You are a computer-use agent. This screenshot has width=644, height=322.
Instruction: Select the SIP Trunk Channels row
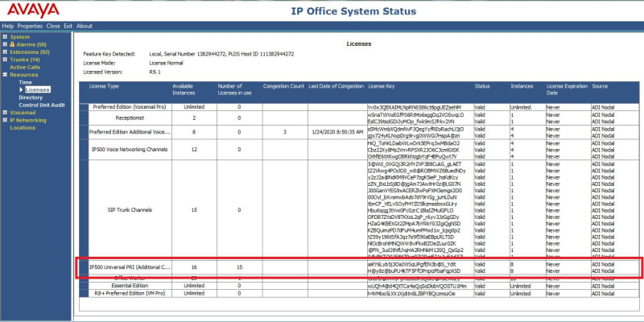coord(359,209)
